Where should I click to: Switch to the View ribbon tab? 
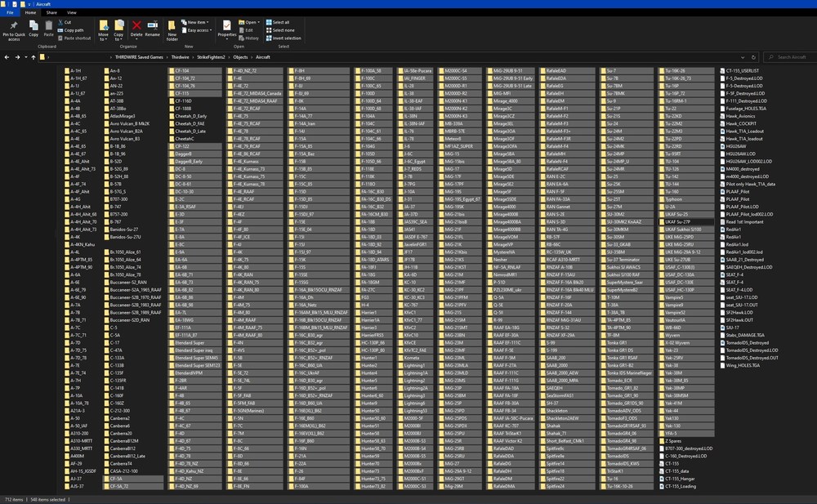pyautogui.click(x=71, y=12)
